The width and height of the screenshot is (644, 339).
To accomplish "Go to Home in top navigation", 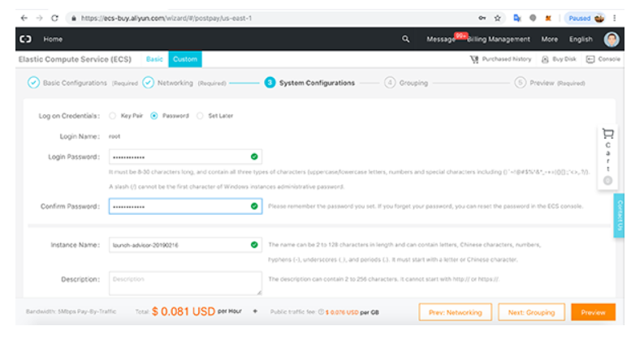I will [x=53, y=39].
